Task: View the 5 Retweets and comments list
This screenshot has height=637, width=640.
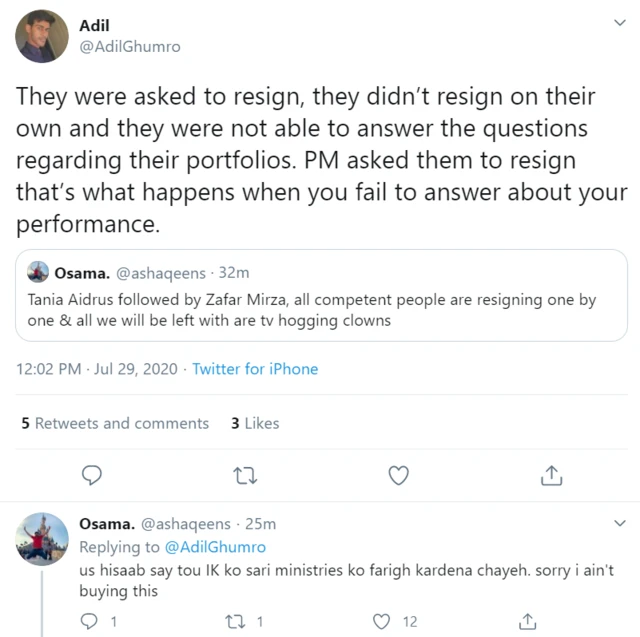Action: (115, 423)
